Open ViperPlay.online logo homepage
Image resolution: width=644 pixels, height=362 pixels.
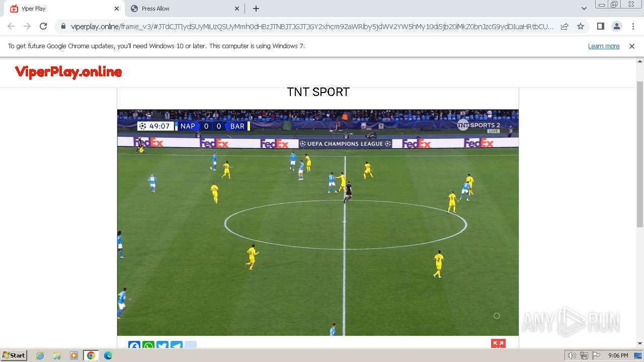[x=68, y=72]
